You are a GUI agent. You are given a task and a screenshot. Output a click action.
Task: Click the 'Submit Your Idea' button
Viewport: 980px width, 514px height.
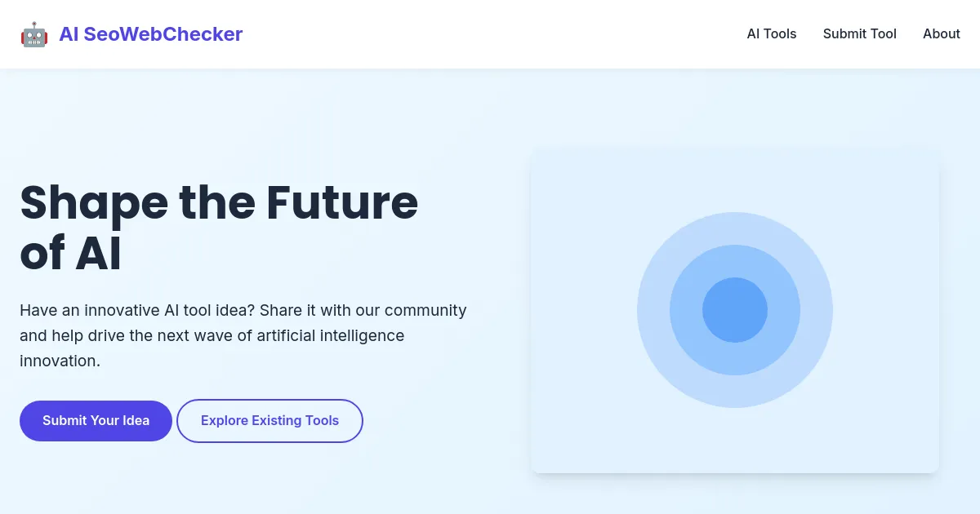click(96, 420)
